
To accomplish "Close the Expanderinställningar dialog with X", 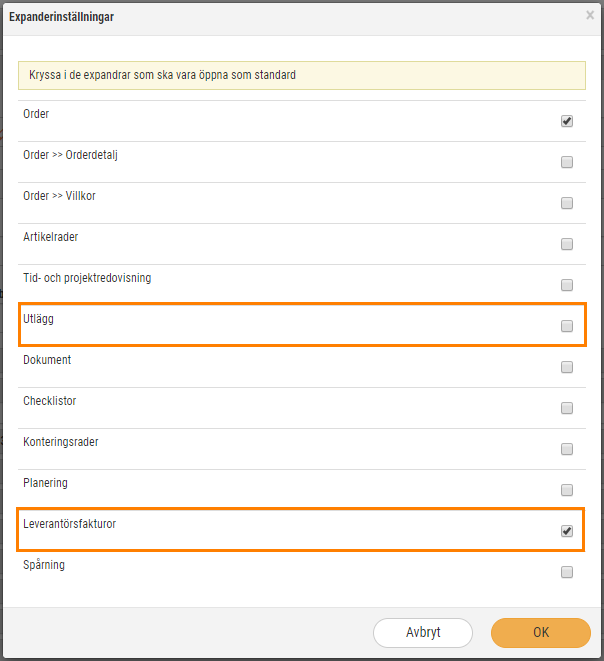I will click(x=590, y=16).
